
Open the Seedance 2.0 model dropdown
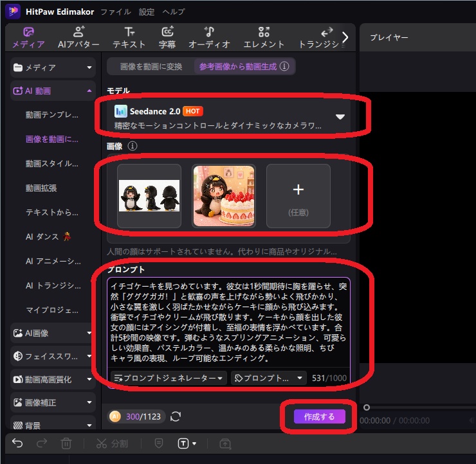tap(228, 117)
